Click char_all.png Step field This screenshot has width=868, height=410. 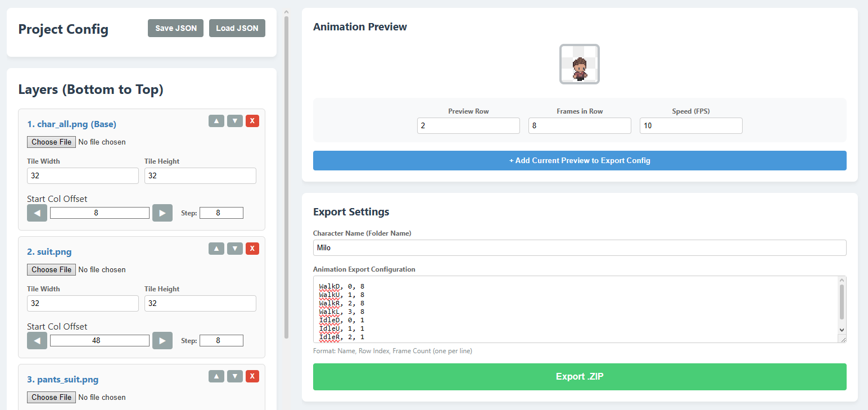[221, 213]
